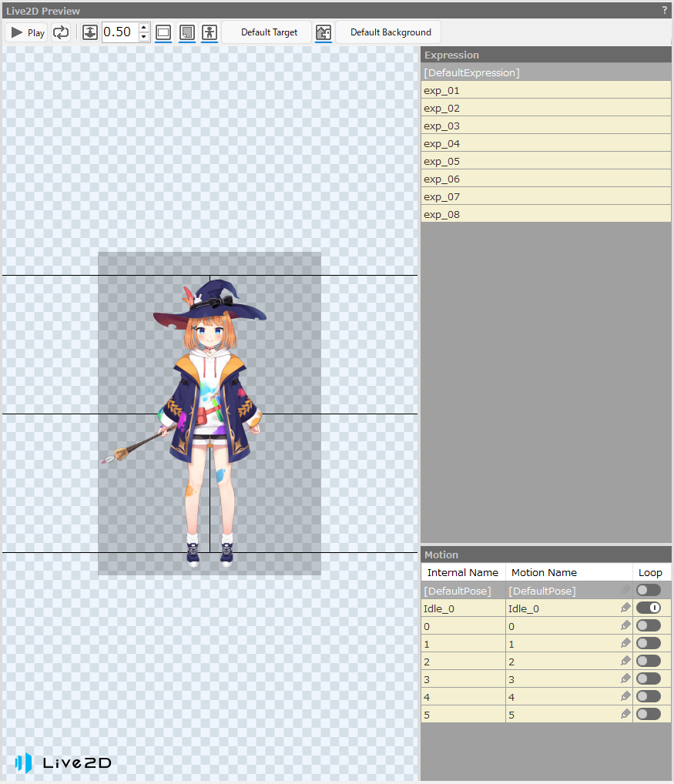Click the edit pencil icon for motion 3
Image resolution: width=674 pixels, height=784 pixels.
(625, 678)
